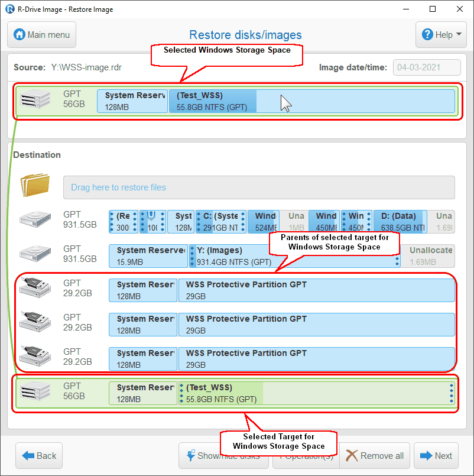Click the 'Drag here to restore files' area

tap(259, 187)
